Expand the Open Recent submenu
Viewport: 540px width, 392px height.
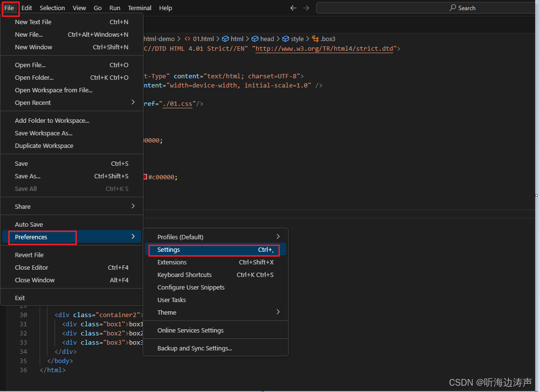pos(72,102)
